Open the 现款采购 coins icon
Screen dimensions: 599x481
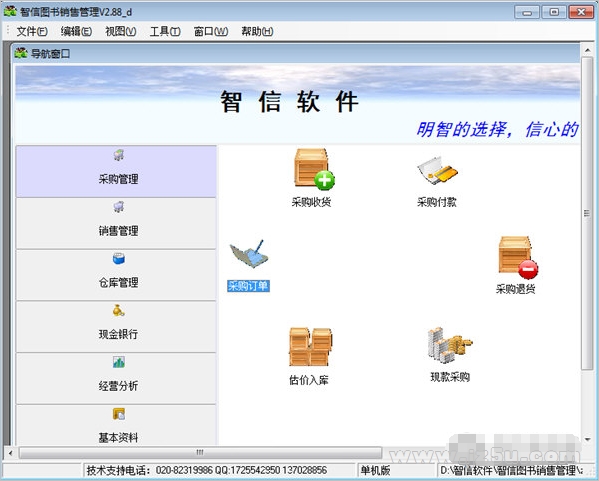pyautogui.click(x=450, y=345)
